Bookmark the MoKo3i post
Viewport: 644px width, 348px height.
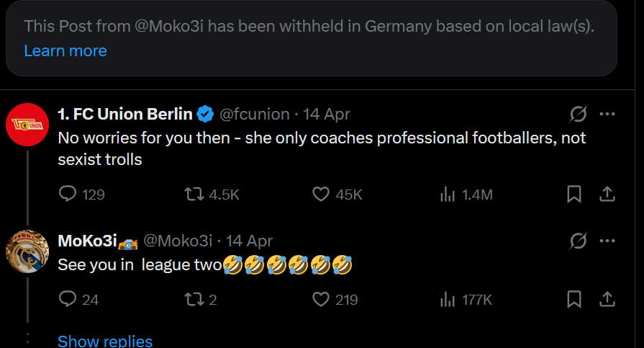[x=574, y=299]
